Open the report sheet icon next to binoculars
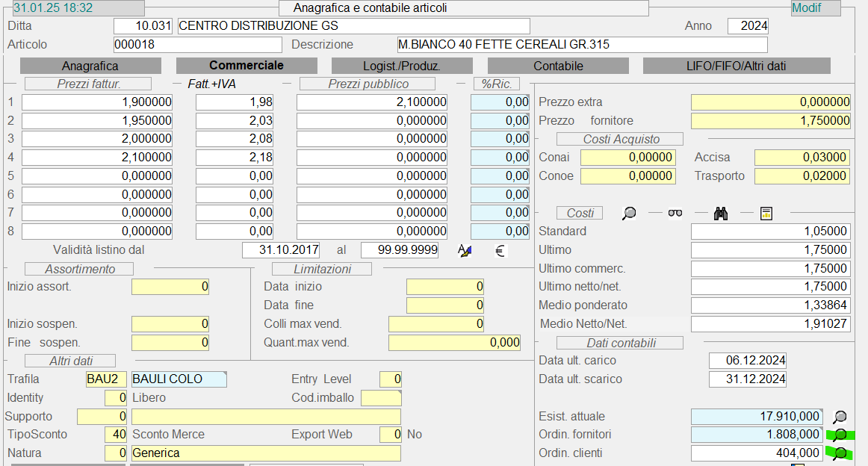This screenshot has width=868, height=466. point(766,214)
